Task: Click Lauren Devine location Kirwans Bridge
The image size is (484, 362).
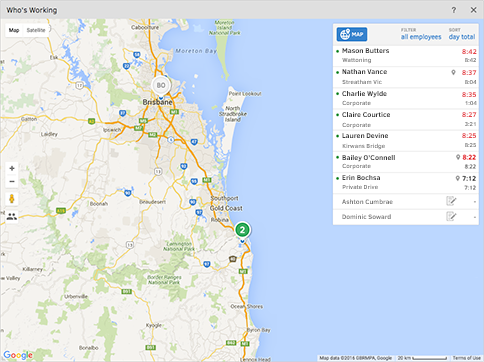Action: click(x=363, y=146)
